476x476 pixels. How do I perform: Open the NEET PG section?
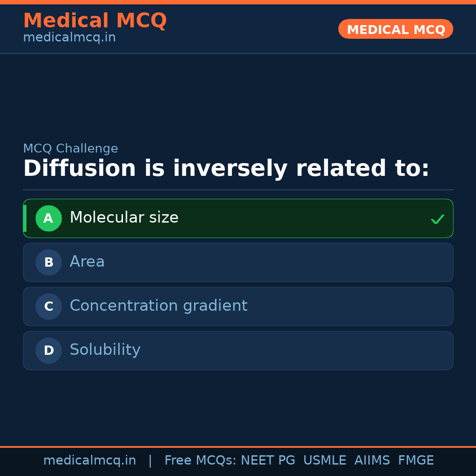coord(268,460)
